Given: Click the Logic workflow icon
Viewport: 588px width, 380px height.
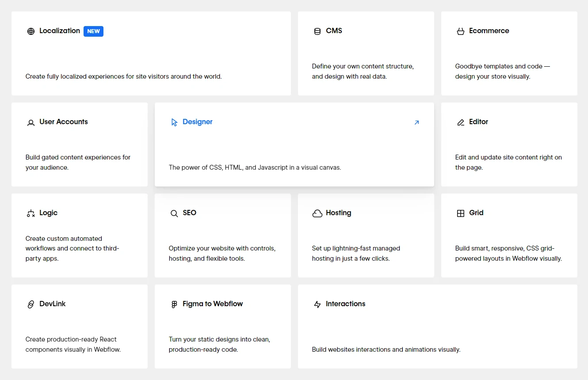Looking at the screenshot, I should [x=31, y=213].
